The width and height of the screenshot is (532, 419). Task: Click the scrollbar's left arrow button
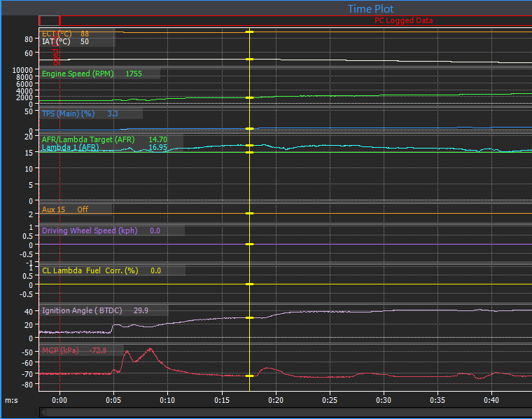click(43, 413)
